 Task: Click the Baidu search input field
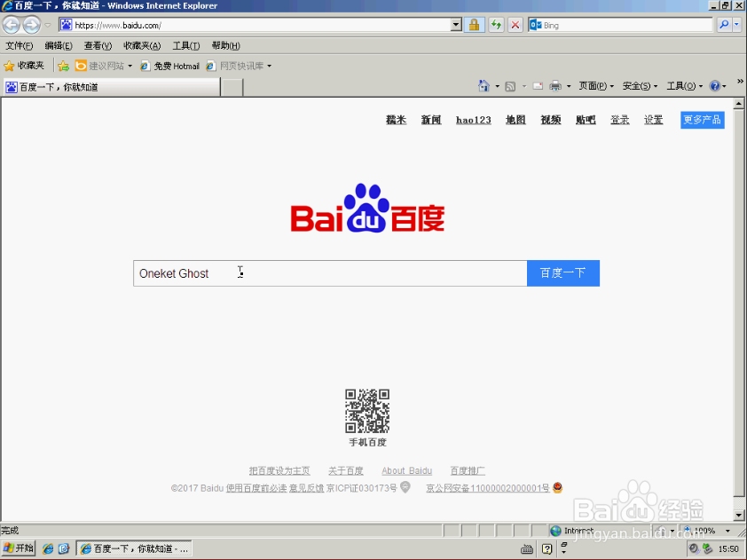point(330,273)
